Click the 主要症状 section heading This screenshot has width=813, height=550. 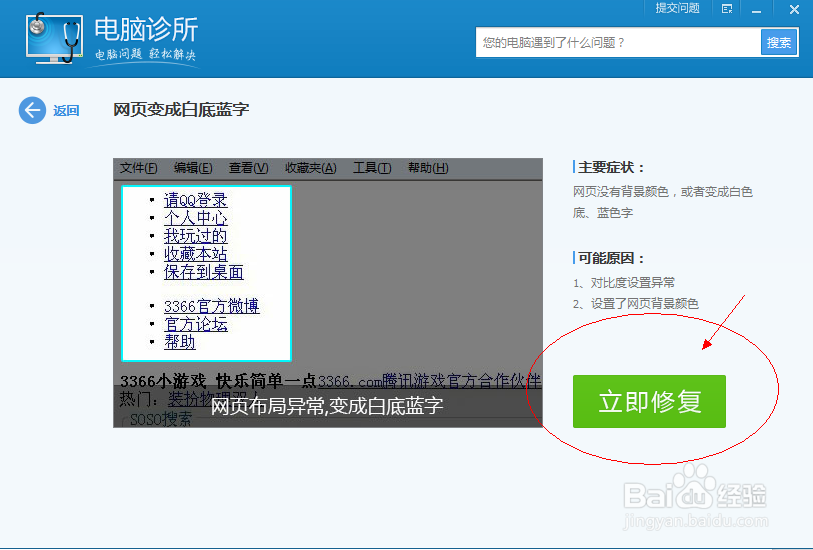point(611,167)
